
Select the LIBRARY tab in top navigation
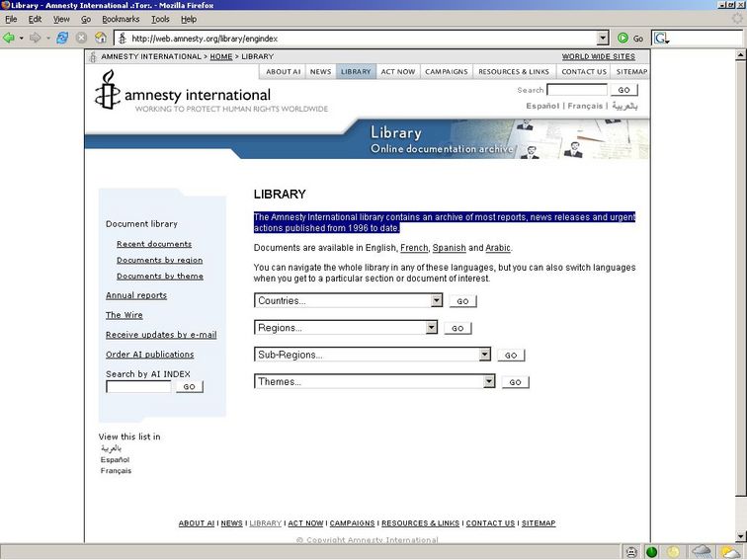click(x=356, y=71)
